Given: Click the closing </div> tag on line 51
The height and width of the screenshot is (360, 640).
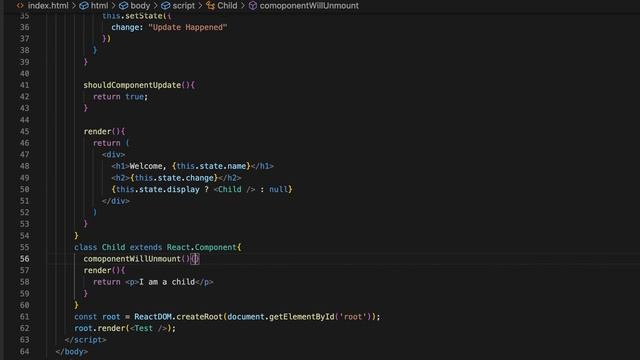Looking at the screenshot, I should click(x=116, y=201).
